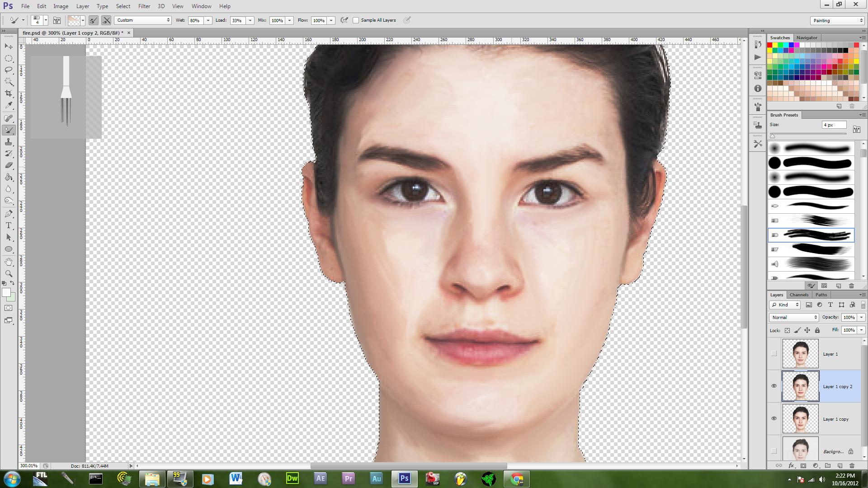
Task: Switch to the Navigator tab
Action: tap(807, 38)
